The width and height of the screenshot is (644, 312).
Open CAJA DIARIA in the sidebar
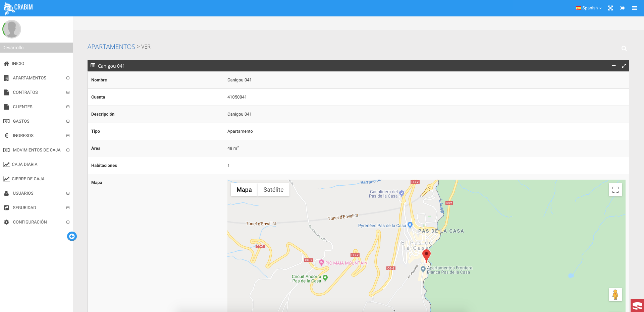(24, 165)
